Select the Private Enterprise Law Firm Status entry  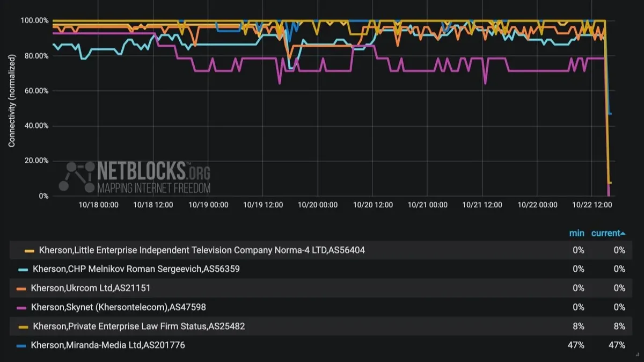coord(139,326)
